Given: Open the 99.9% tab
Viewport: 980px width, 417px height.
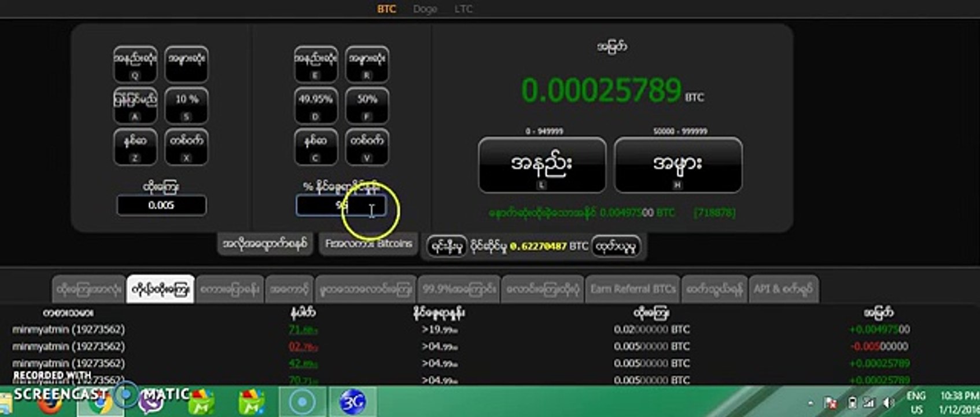Looking at the screenshot, I should (x=459, y=289).
